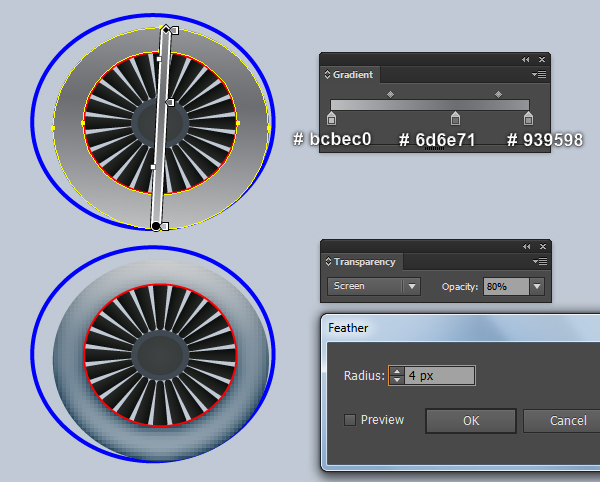Viewport: 600px width, 482px height.
Task: Close the Gradient panel
Action: (x=542, y=59)
